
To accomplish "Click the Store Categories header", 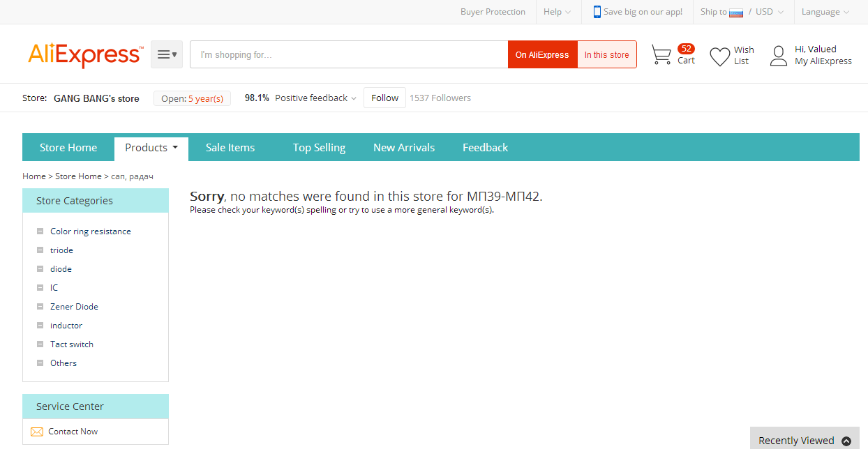I will coord(96,201).
